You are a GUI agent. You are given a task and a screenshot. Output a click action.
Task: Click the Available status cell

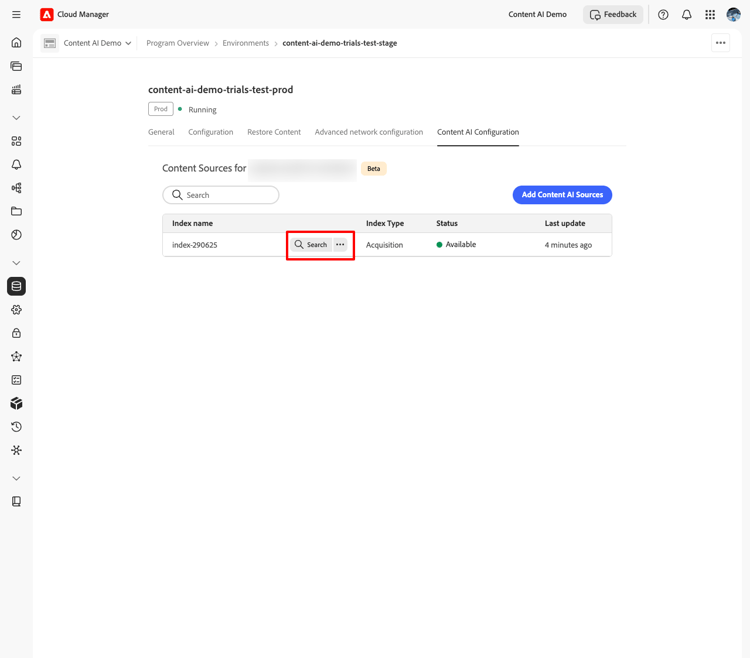point(456,244)
